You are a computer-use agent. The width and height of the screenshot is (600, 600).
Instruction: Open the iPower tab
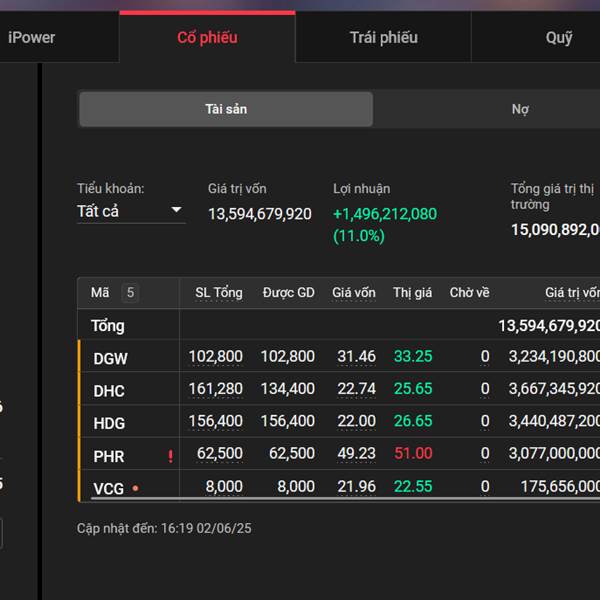point(31,38)
